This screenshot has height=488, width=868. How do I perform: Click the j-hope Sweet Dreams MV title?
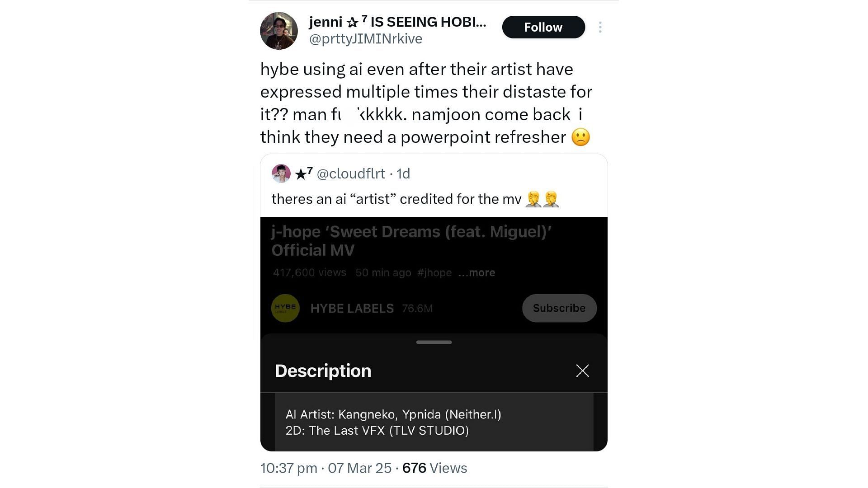tap(411, 240)
